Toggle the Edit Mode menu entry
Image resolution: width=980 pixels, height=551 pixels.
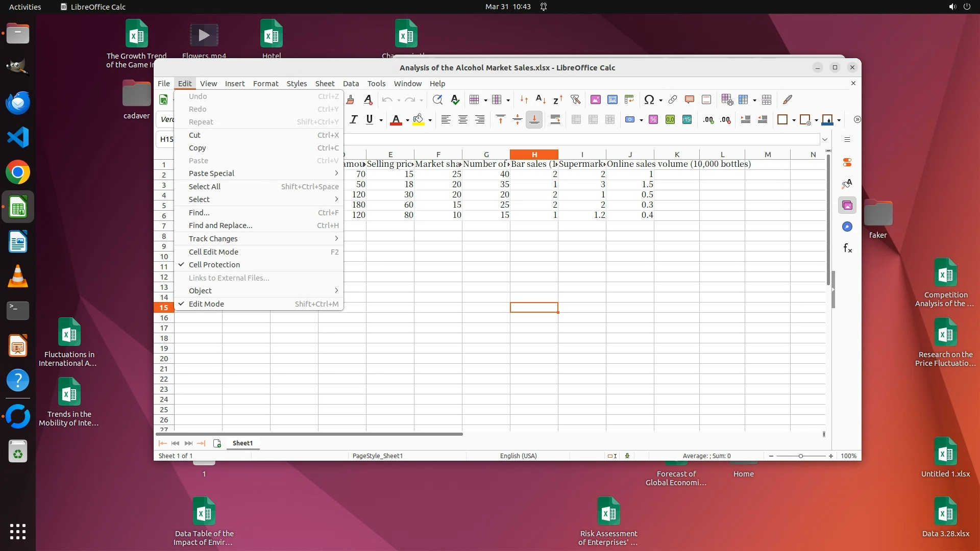206,304
